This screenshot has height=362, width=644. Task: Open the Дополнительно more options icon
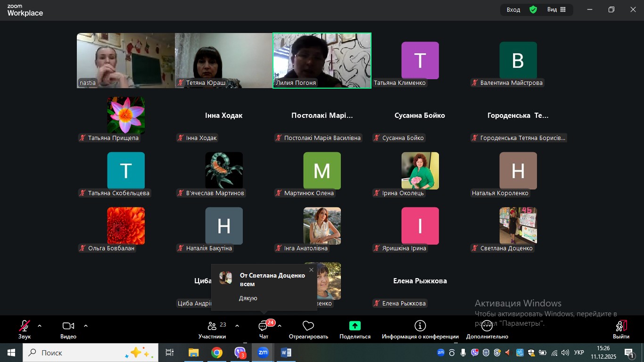pyautogui.click(x=487, y=326)
